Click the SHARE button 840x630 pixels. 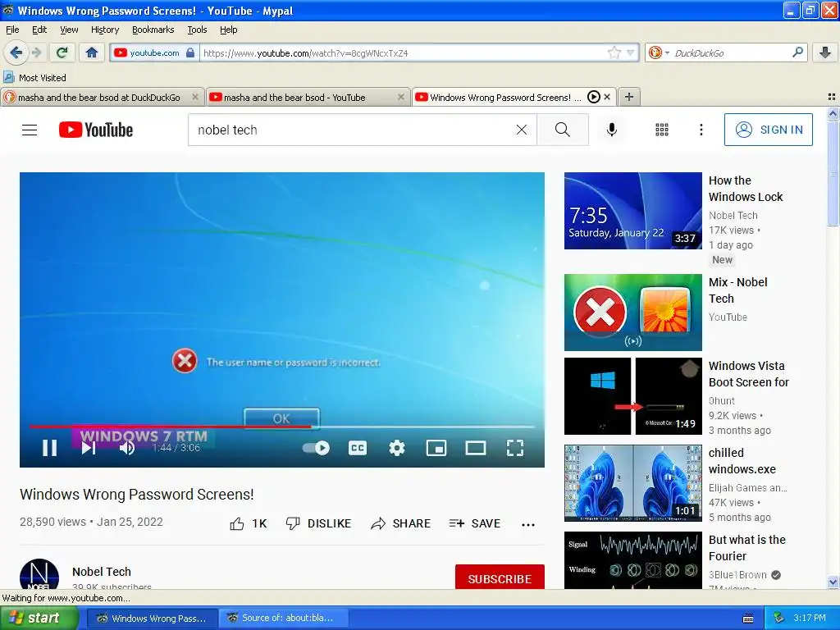[x=400, y=524]
